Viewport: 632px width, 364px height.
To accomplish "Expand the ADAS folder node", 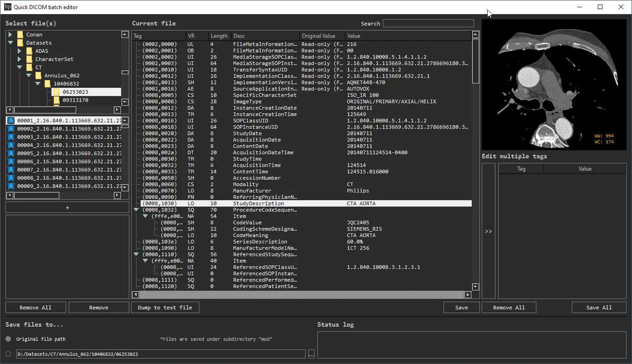I will click(20, 51).
